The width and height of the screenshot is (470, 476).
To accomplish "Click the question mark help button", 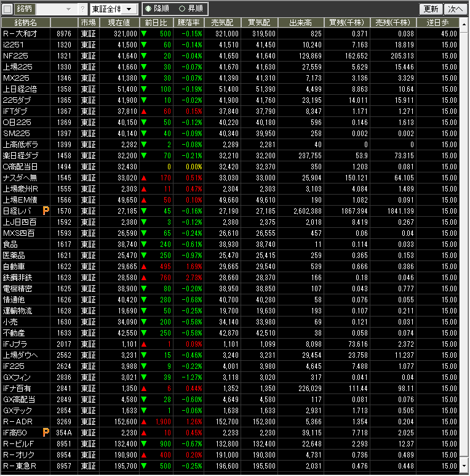I will point(82,9).
